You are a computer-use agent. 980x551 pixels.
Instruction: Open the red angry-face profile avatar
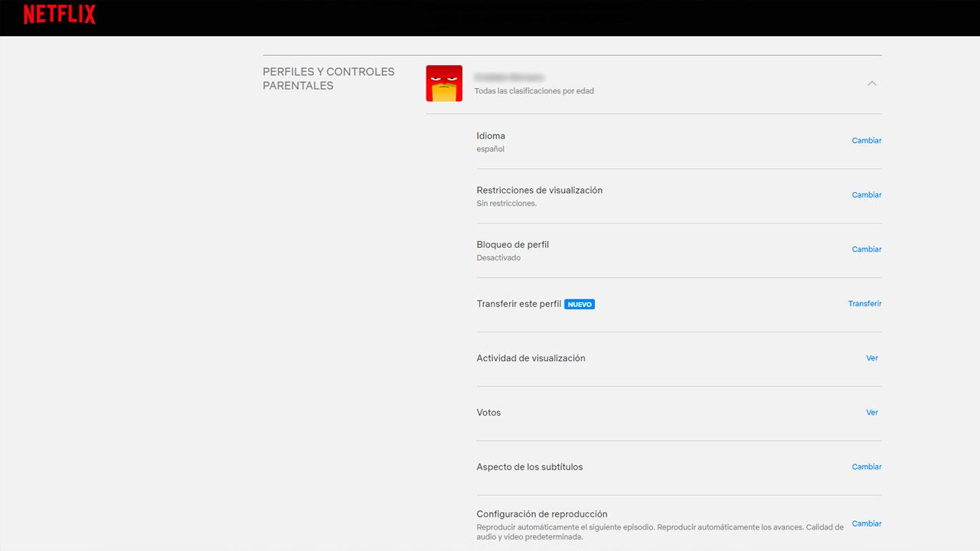pos(444,83)
